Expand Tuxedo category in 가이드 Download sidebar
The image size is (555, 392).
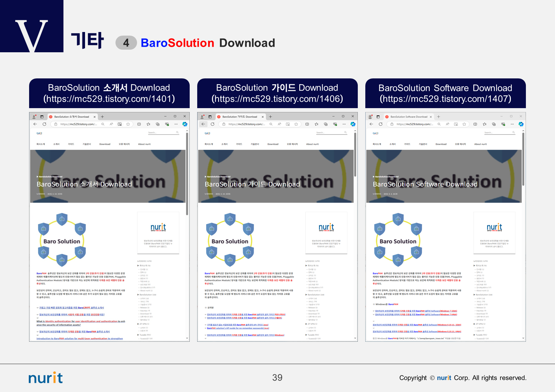[x=312, y=335]
